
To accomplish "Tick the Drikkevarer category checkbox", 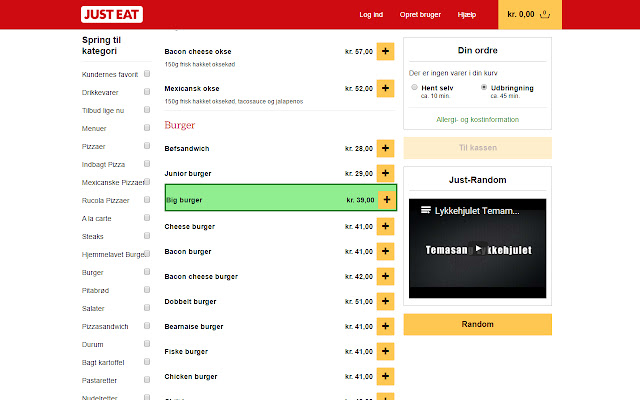I will (x=147, y=92).
